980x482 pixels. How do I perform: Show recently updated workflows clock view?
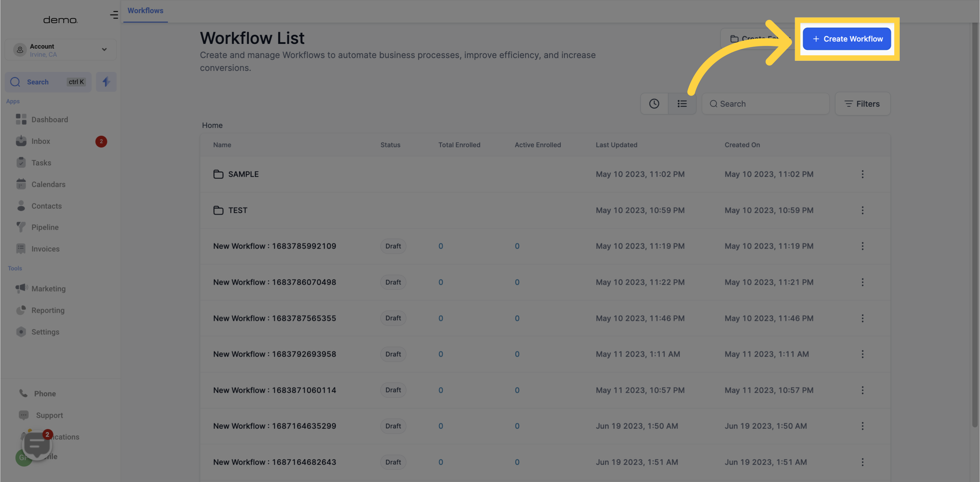pos(654,104)
